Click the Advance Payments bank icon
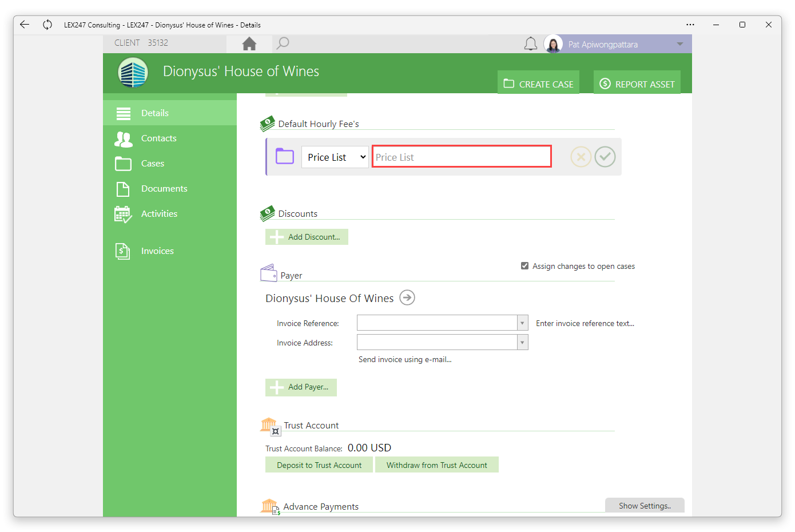Viewport: 795px width, 532px height. [x=270, y=507]
